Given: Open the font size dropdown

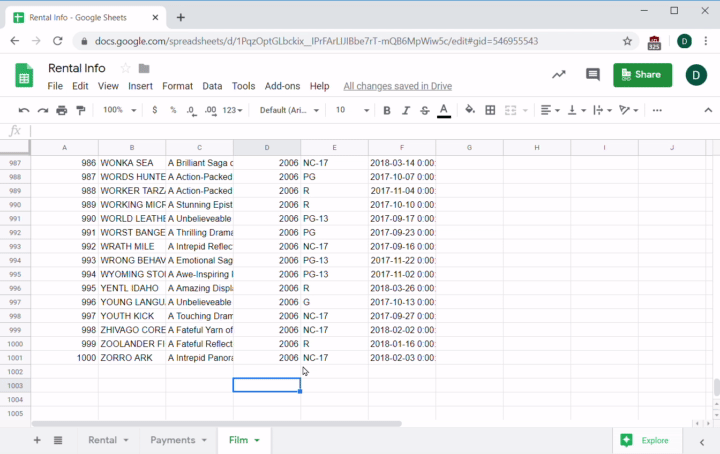Looking at the screenshot, I should tap(350, 110).
